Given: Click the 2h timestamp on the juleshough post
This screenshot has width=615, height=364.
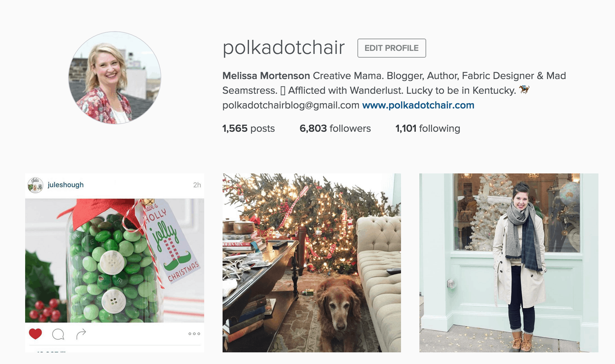Looking at the screenshot, I should click(197, 185).
